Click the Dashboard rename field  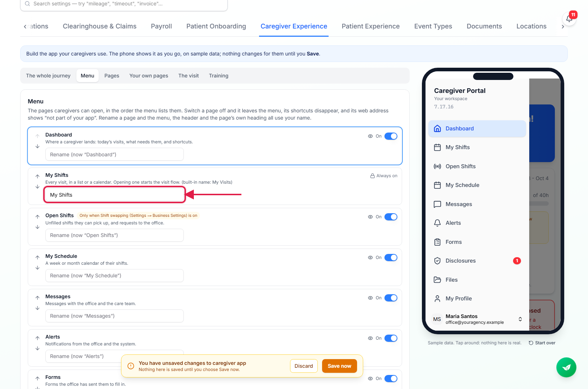click(x=115, y=155)
